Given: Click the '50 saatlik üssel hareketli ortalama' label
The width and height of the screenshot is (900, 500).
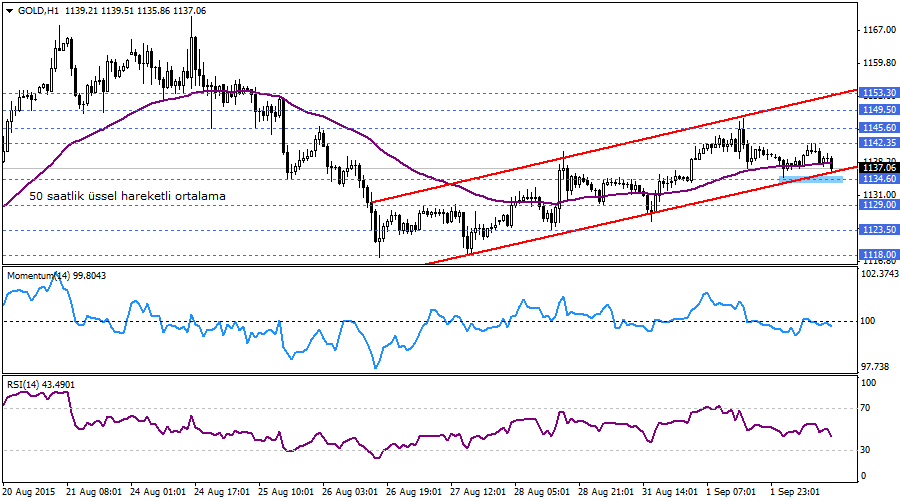Looking at the screenshot, I should [x=127, y=197].
